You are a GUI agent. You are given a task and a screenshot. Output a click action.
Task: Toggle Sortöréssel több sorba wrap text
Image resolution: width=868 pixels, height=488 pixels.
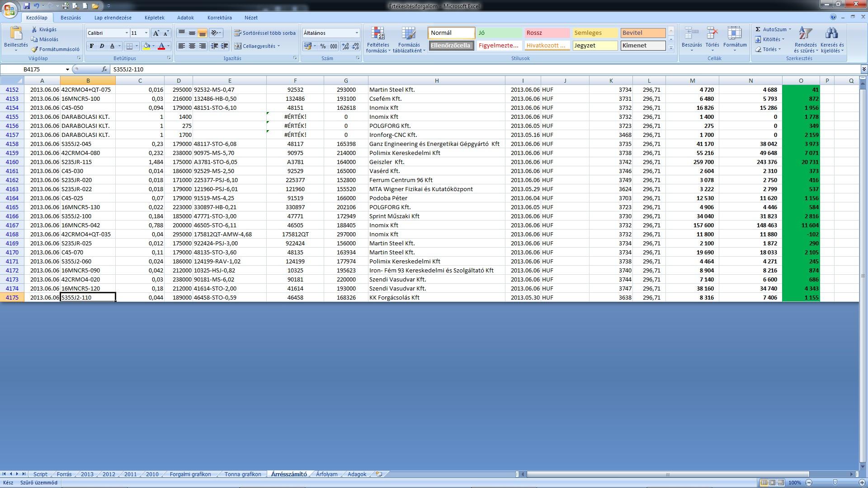point(265,33)
